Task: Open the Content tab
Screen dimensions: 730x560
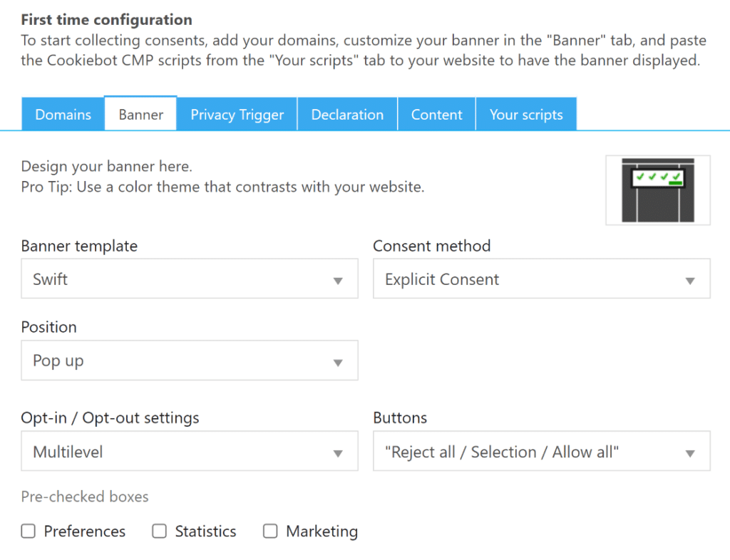Action: click(436, 113)
